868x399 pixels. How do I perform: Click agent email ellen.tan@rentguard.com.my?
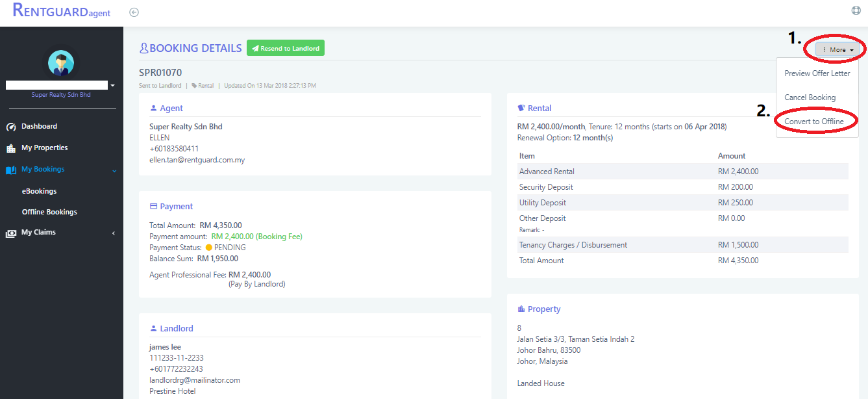[197, 160]
